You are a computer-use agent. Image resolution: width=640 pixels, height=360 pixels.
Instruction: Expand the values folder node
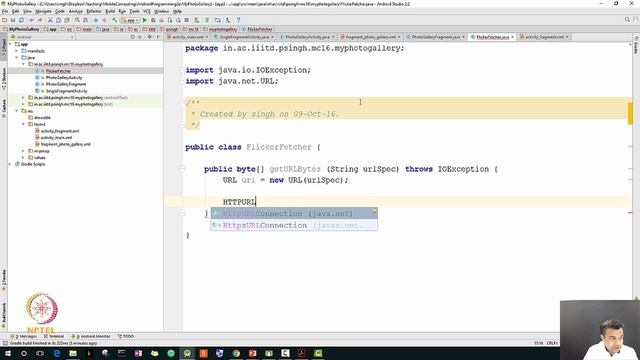pos(23,158)
